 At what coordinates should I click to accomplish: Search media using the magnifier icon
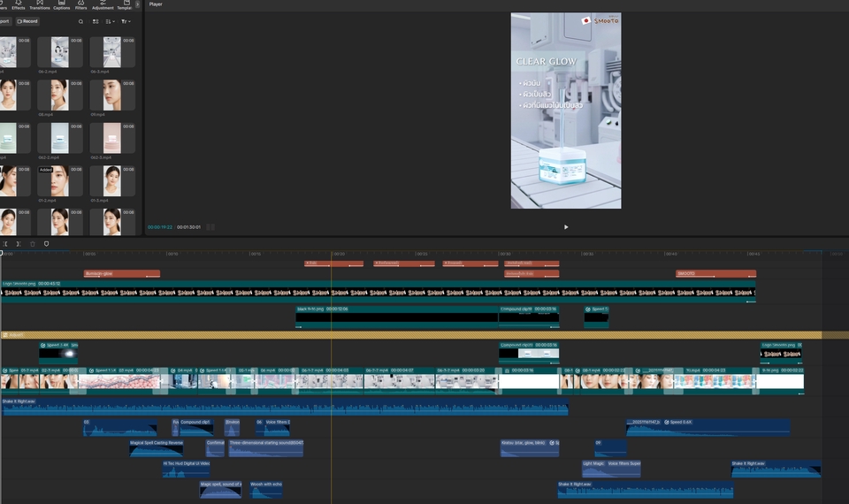(80, 21)
